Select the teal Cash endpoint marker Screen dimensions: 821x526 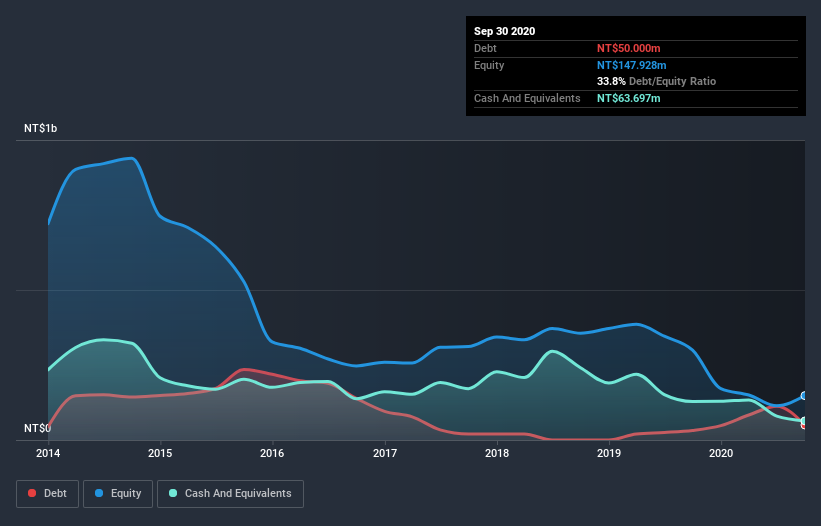[804, 421]
